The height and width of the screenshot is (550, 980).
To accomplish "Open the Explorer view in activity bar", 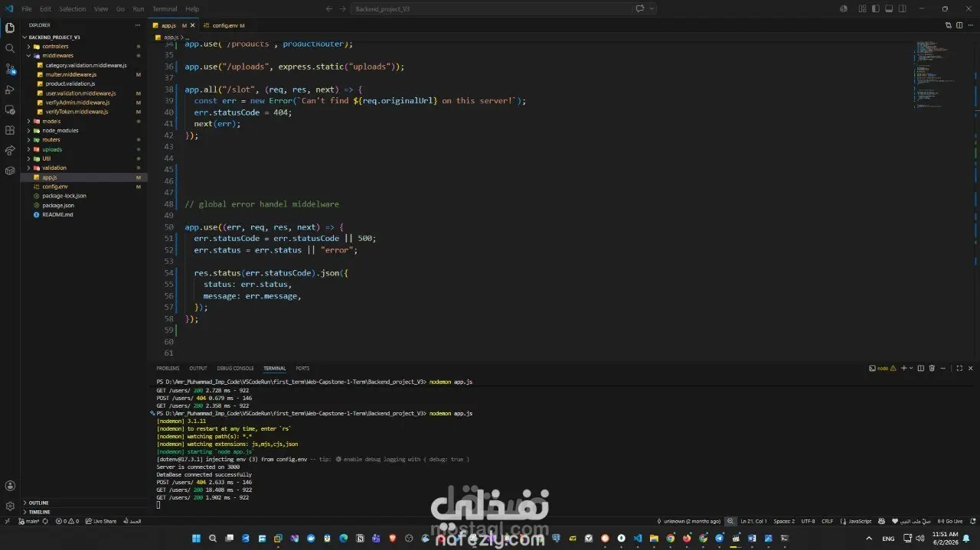I will point(10,28).
